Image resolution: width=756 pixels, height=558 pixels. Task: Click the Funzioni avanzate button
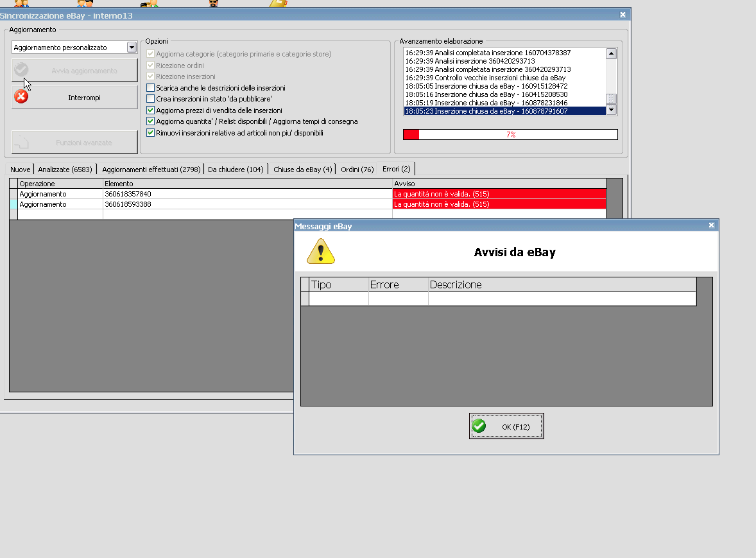click(x=74, y=143)
